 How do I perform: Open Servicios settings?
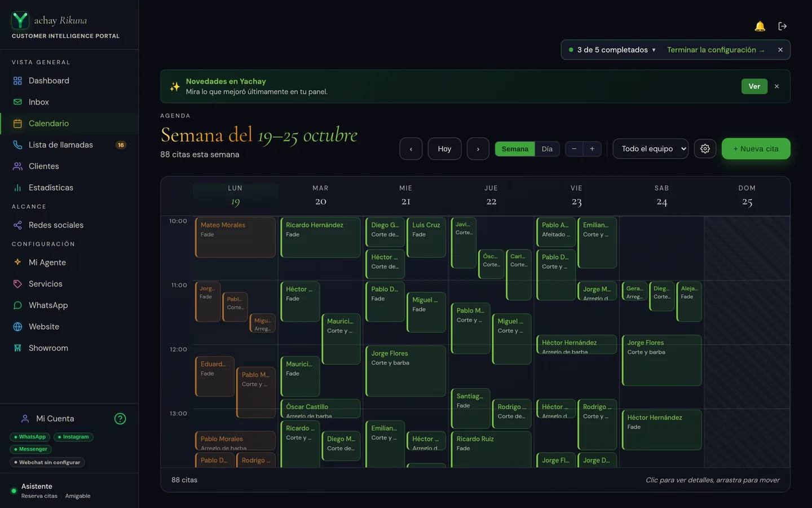pos(69,284)
